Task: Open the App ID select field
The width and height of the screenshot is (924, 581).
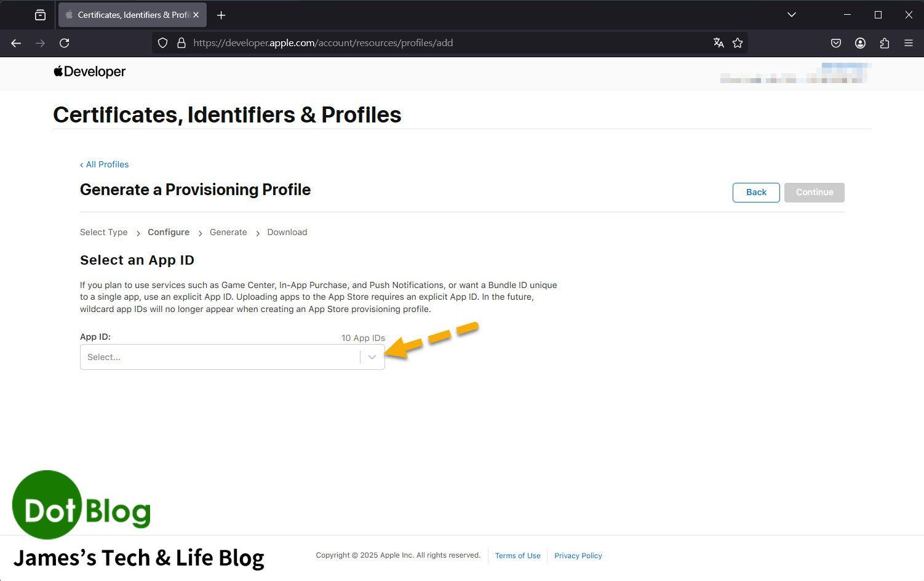Action: 233,357
